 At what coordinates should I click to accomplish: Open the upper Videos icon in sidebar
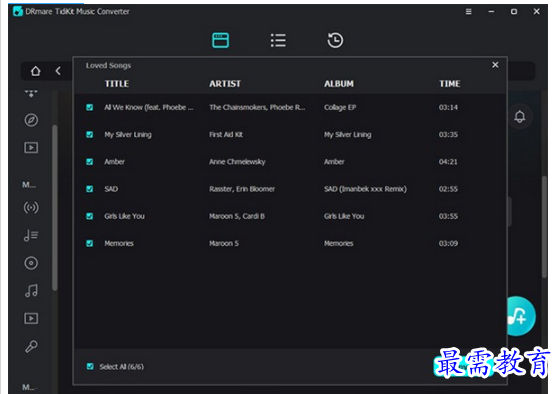click(31, 148)
